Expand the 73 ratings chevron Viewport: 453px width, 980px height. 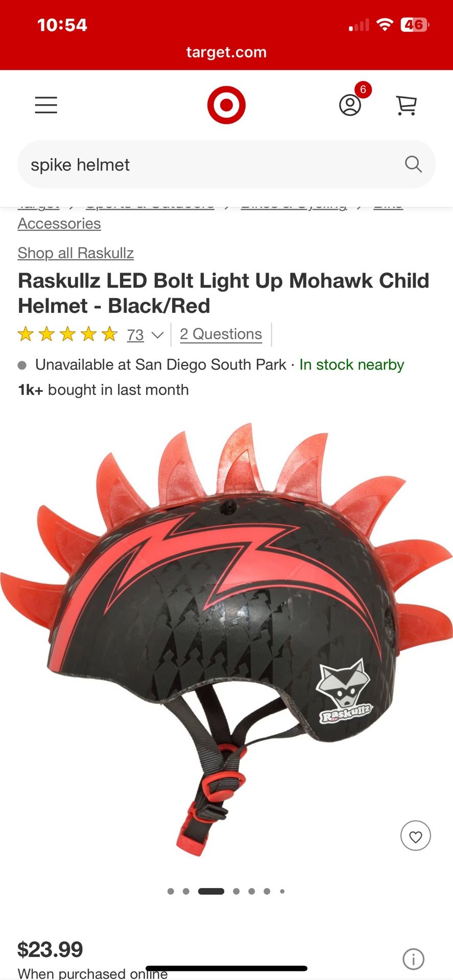157,335
